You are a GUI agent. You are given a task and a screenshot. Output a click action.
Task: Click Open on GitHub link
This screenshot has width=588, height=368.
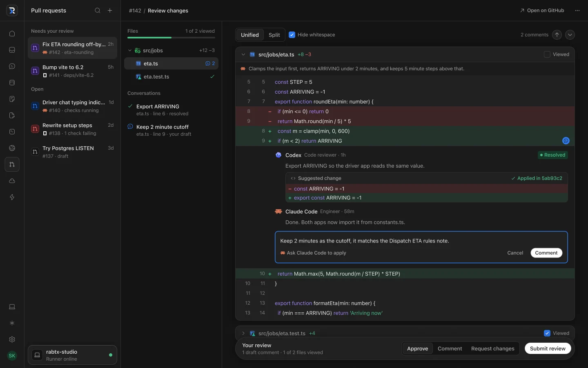[x=542, y=11]
